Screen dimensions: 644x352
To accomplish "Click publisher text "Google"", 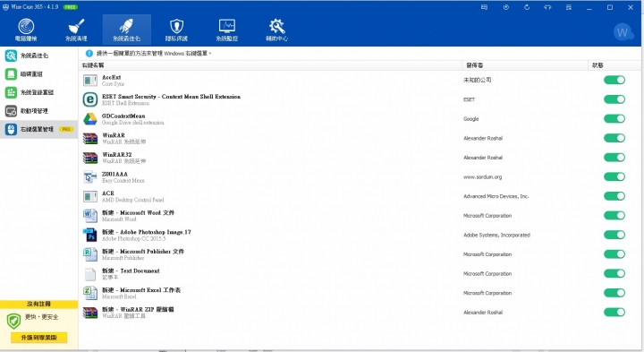I will pos(471,119).
